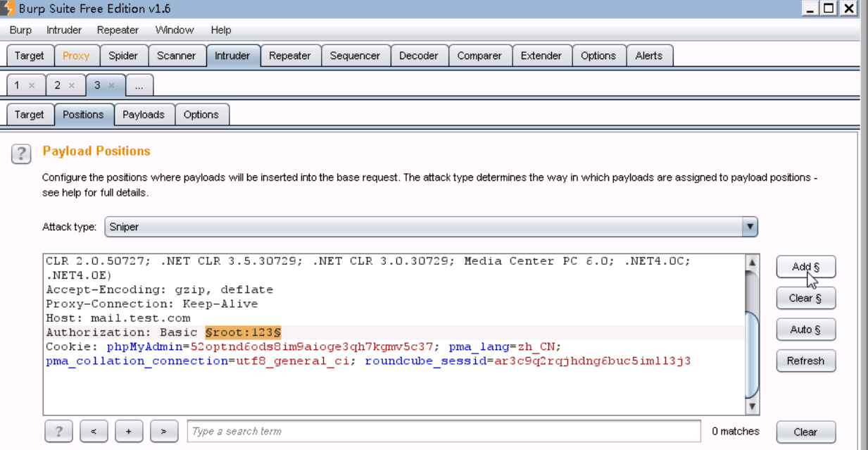Switch to the Sequencer tab
The height and width of the screenshot is (450, 868).
pos(355,56)
